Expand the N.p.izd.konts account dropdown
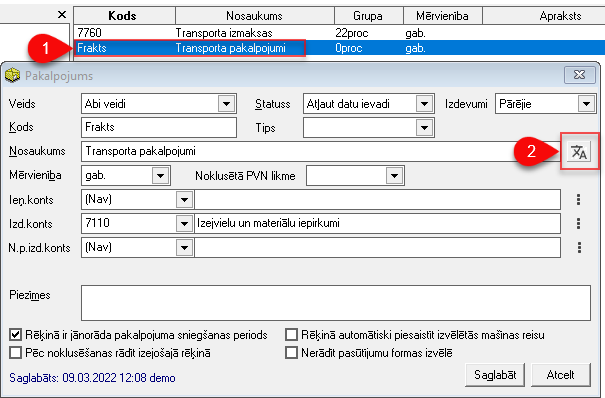 pos(184,247)
